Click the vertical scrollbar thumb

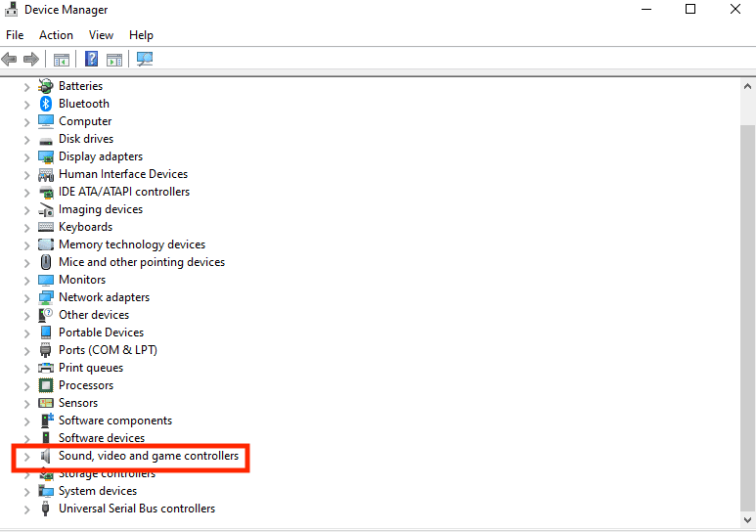748,318
